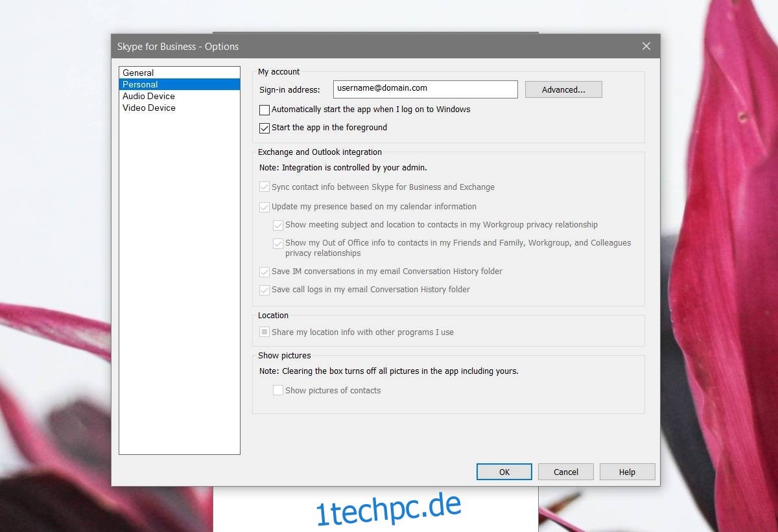Select General in the options list
Screen dimensions: 778x532
(180, 73)
